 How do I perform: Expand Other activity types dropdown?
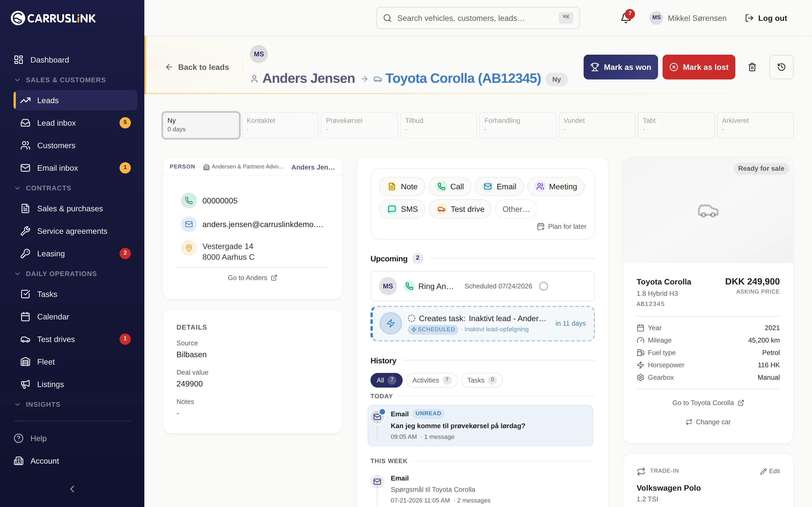(516, 209)
